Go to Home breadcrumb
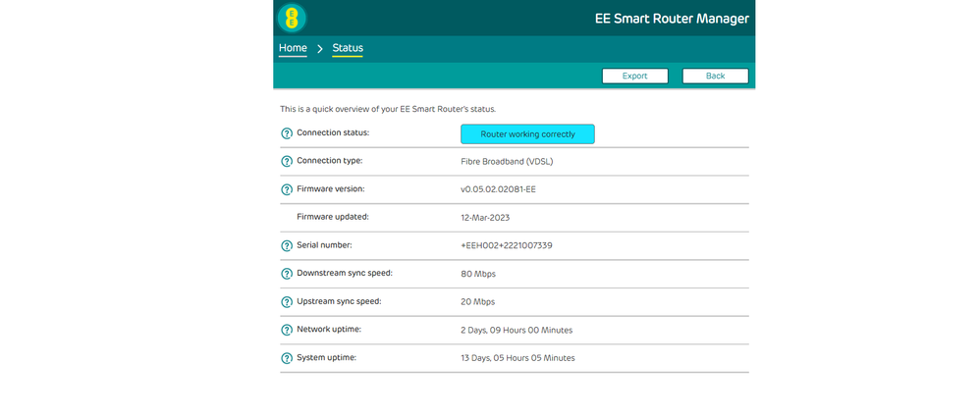Screen dimensions: 980x417 293,48
